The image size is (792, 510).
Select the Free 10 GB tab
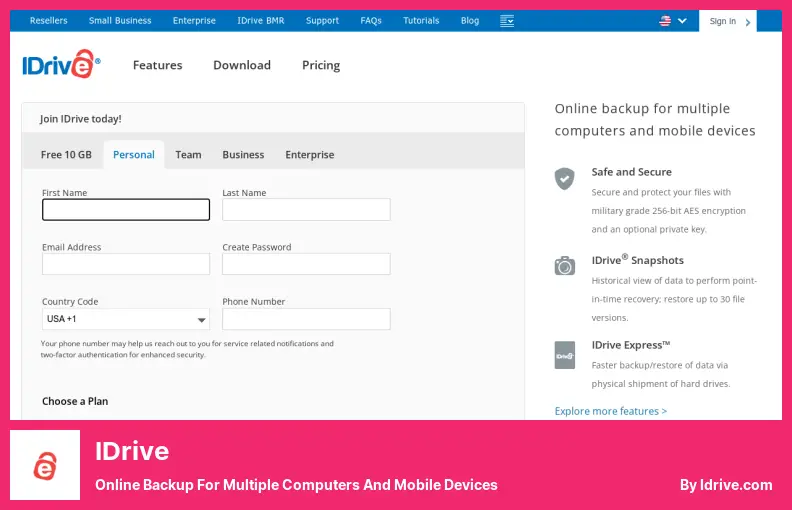66,155
